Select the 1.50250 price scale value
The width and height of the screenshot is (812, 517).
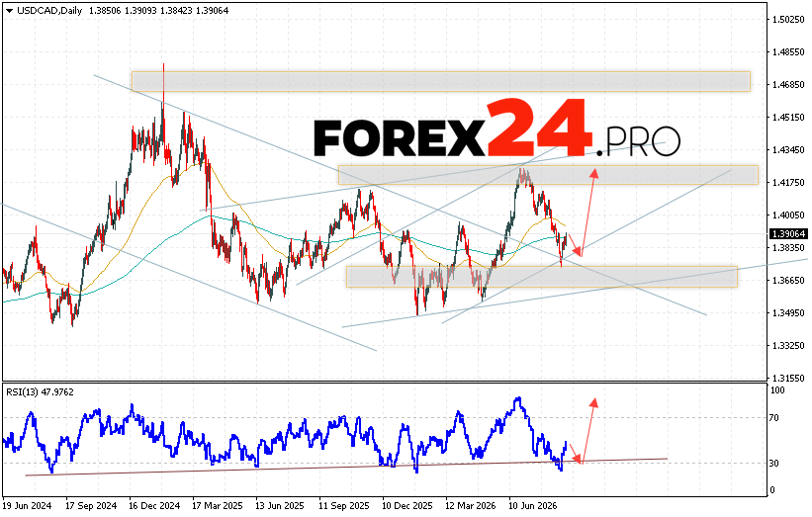coord(788,20)
